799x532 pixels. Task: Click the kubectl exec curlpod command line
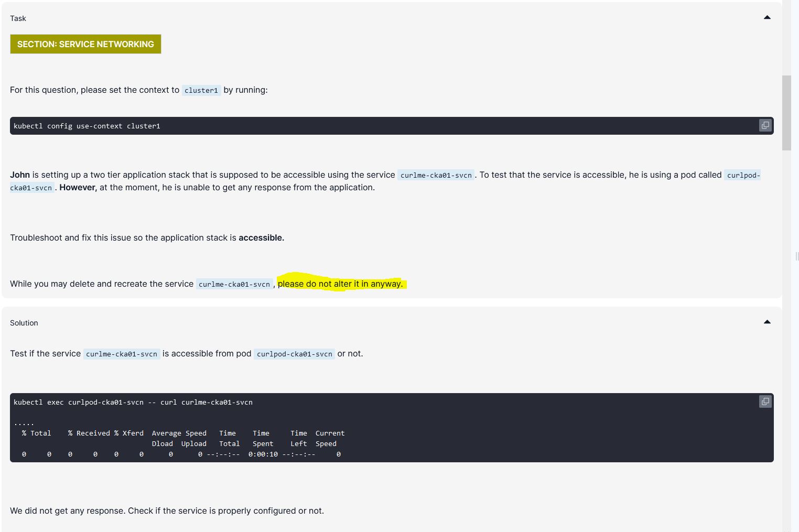tap(133, 403)
